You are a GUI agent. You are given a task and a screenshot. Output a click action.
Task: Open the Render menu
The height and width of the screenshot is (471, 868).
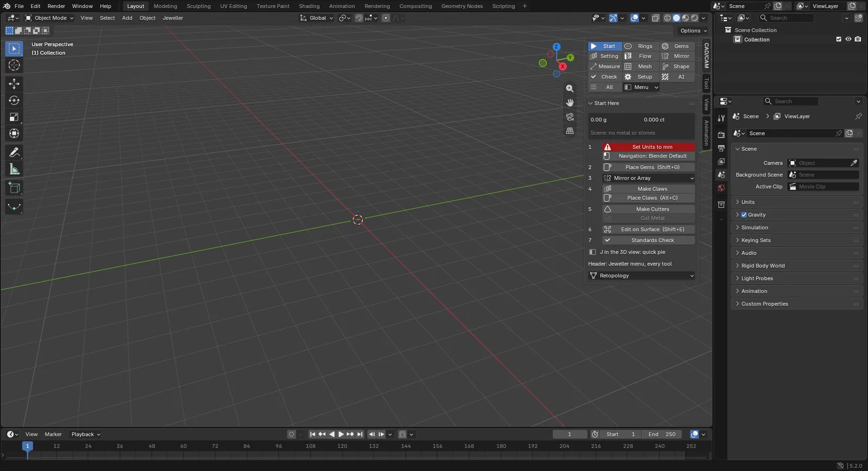pyautogui.click(x=56, y=6)
